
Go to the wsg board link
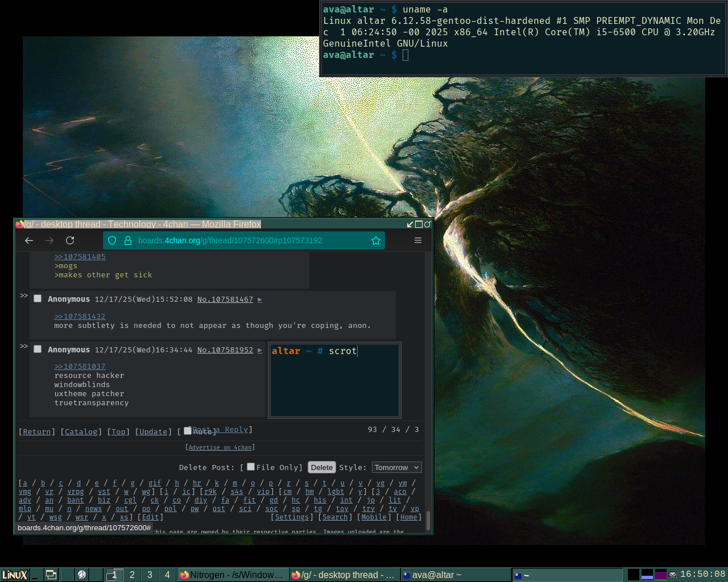tap(55, 517)
